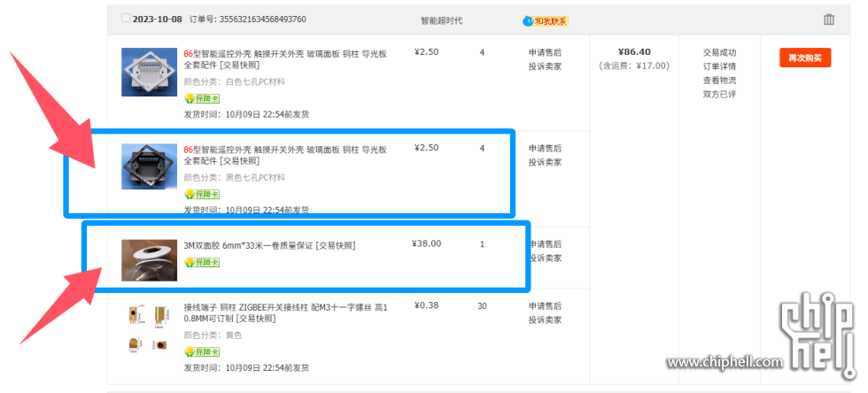Click 保障卡 badge under terminal post item

(x=202, y=351)
